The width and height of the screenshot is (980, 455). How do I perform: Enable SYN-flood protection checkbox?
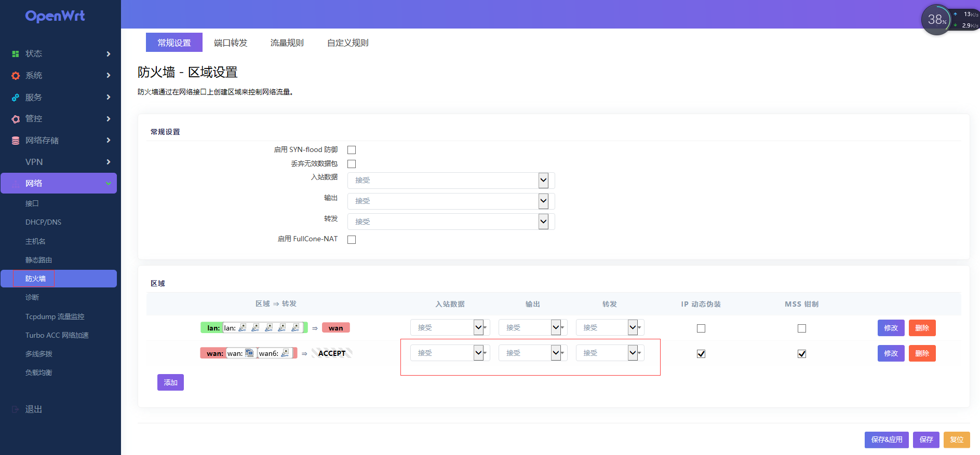(x=352, y=150)
